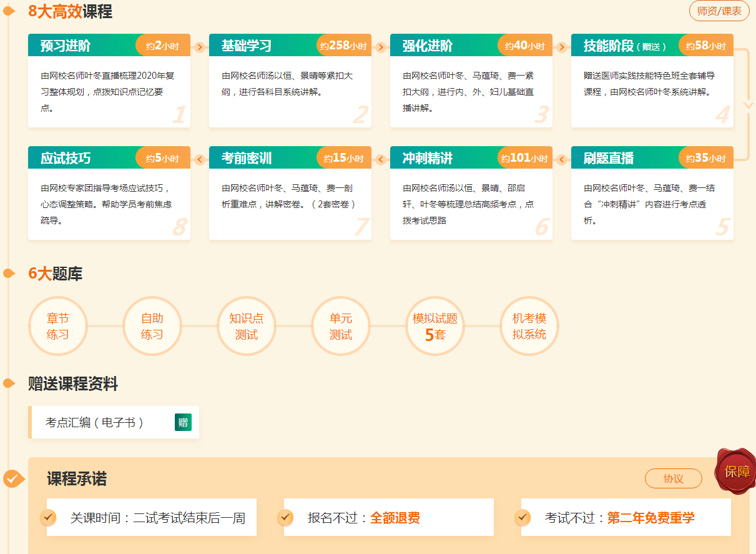The image size is (756, 554).
Task: Click the green 赠 gift icon
Action: click(x=183, y=422)
